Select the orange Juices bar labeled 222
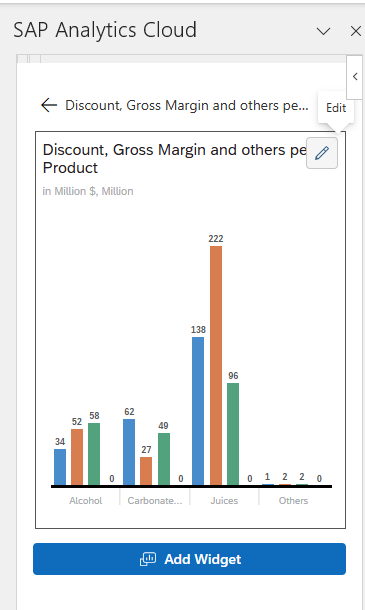The width and height of the screenshot is (365, 610). point(216,366)
